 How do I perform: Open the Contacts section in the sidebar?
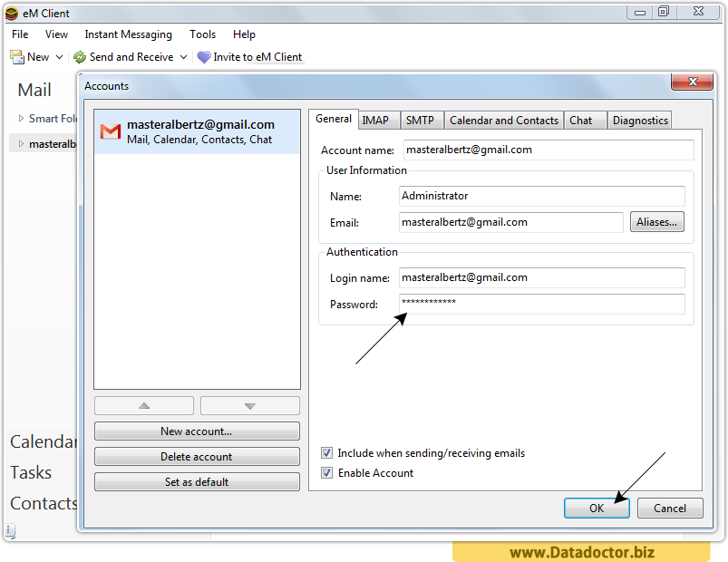(44, 503)
